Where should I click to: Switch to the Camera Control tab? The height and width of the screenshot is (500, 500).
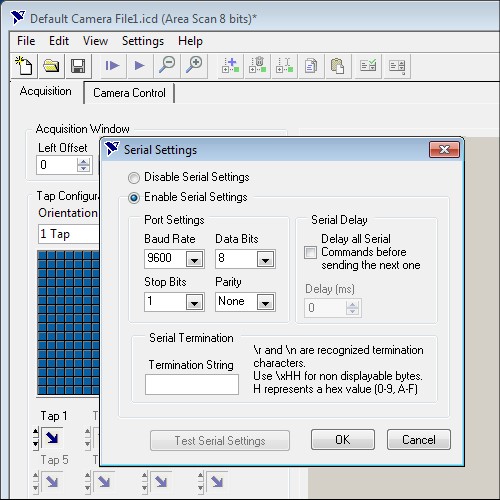click(x=129, y=93)
